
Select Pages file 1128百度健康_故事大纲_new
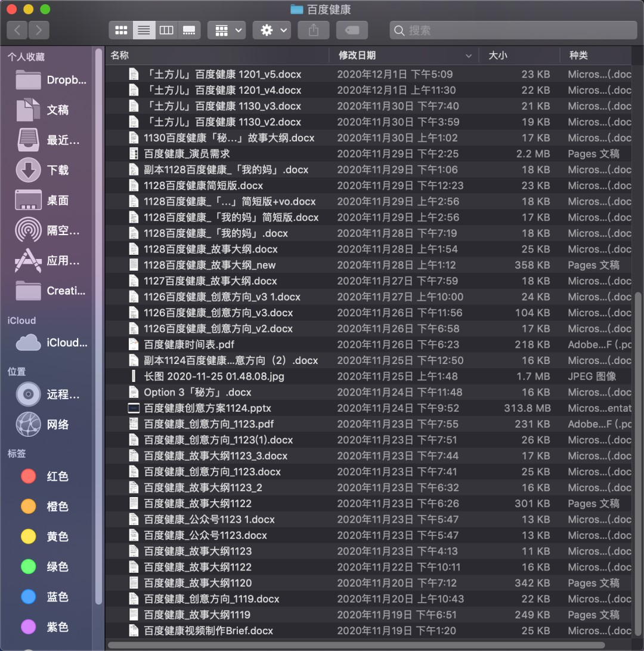[x=369, y=265]
